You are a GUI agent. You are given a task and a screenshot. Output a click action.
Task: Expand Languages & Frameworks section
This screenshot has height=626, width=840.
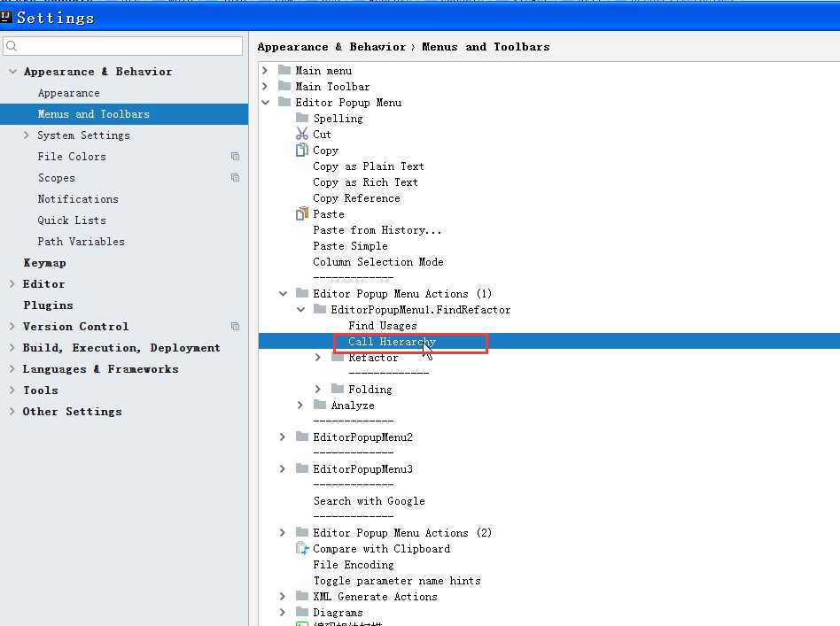pyautogui.click(x=12, y=369)
